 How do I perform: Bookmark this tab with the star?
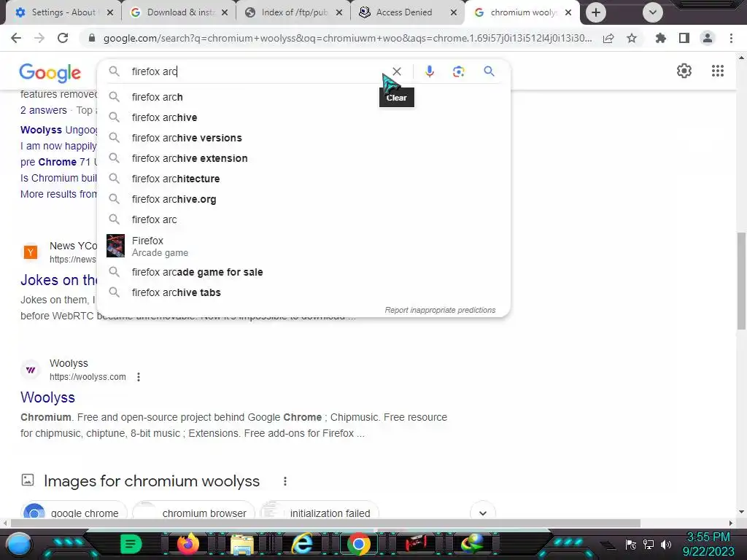[x=632, y=38]
